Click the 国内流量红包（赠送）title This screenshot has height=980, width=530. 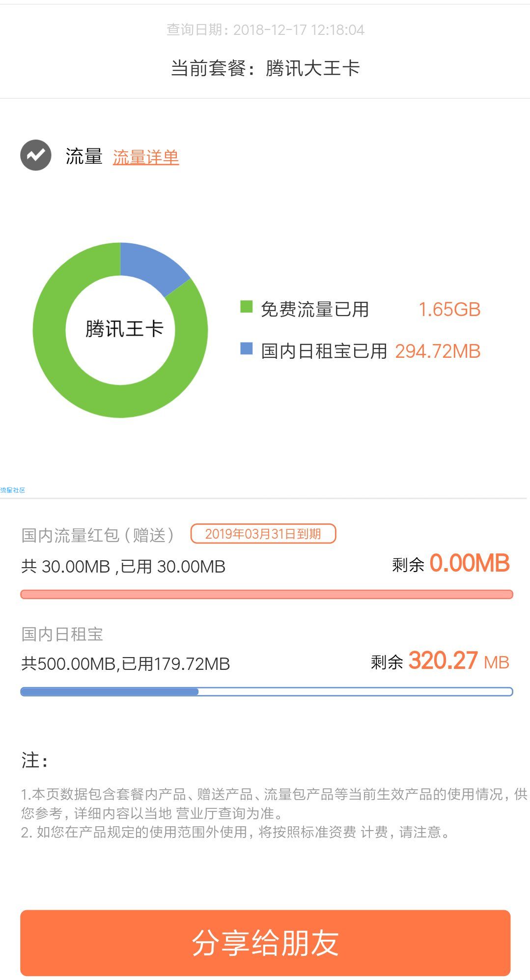point(98,535)
